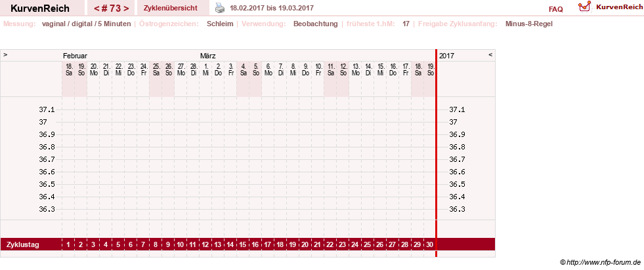Screen dimensions: 644x270
Task: Click the 'Freigabe Zyklusanfang:' label
Action: pyautogui.click(x=458, y=24)
